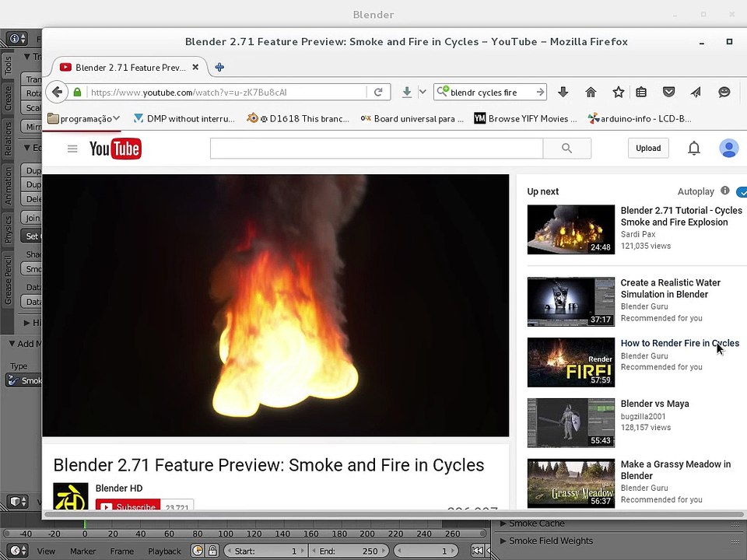Click Blender timeline Start frame field

click(x=265, y=551)
